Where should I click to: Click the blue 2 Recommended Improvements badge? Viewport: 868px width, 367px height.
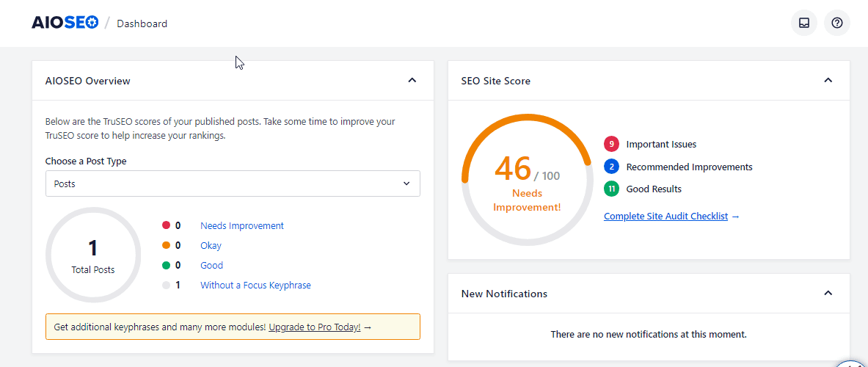coord(612,167)
